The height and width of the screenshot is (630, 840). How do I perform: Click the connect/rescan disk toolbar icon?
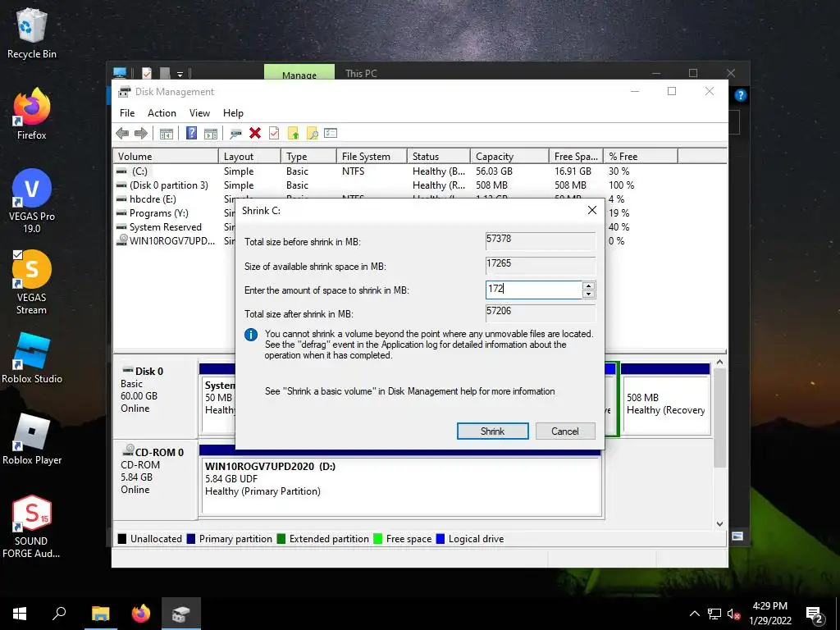235,134
